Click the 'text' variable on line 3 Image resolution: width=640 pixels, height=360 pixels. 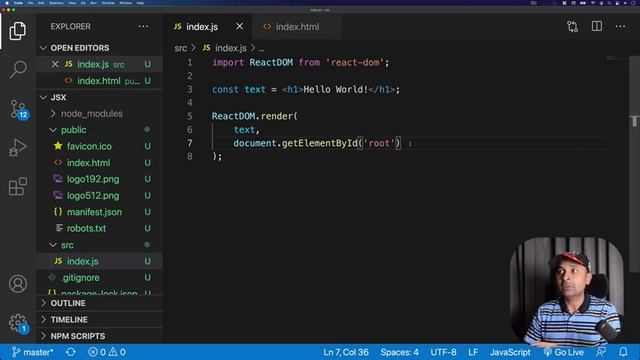coord(255,89)
